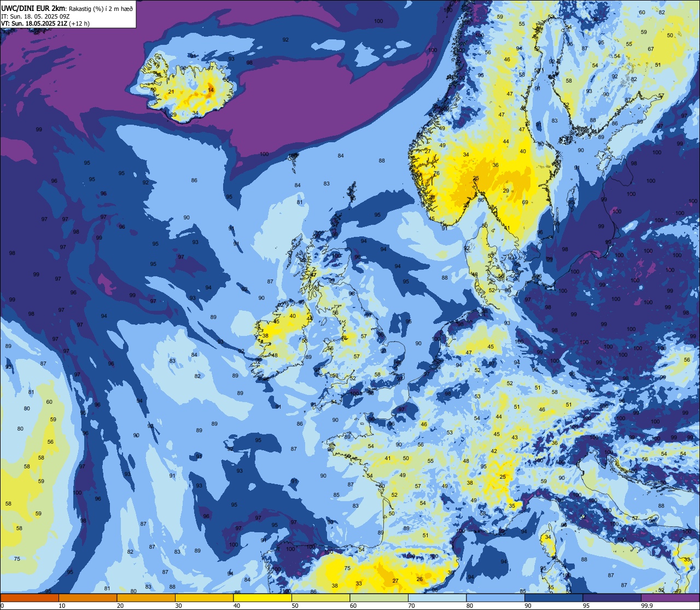This screenshot has height=610, width=700.
Task: Click the value "42" over eastern France
Action: (494, 451)
